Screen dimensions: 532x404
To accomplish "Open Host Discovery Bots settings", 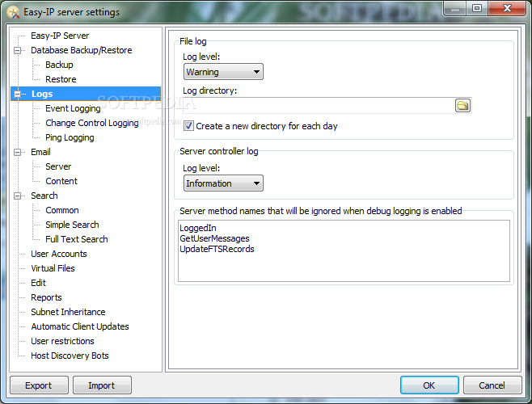I will (x=70, y=356).
